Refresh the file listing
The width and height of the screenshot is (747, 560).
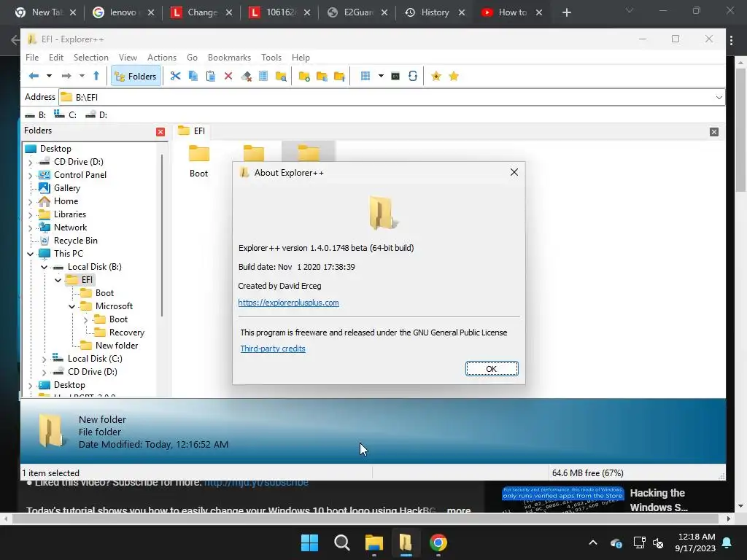[x=413, y=76]
